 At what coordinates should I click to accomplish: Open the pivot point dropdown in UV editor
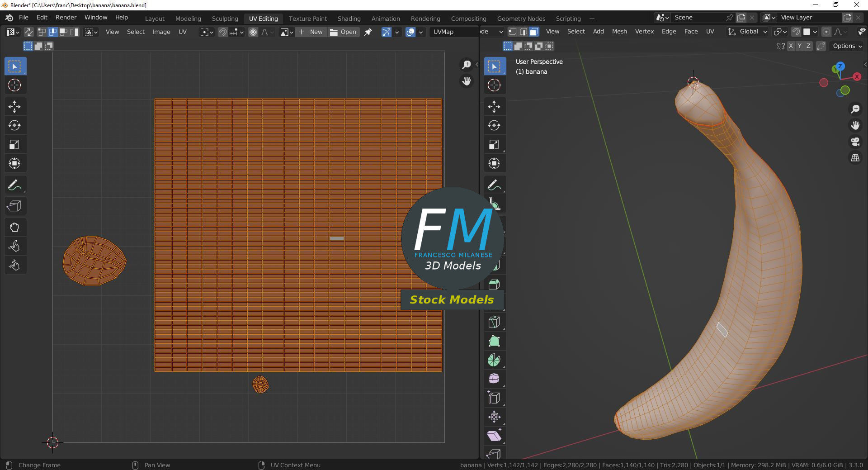tap(207, 32)
